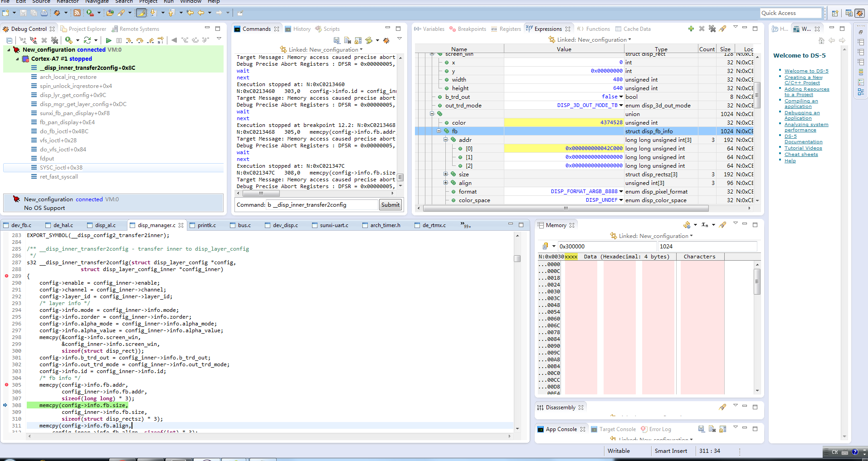Open the printk.c editor tab
Image resolution: width=868 pixels, height=461 pixels.
coord(206,225)
